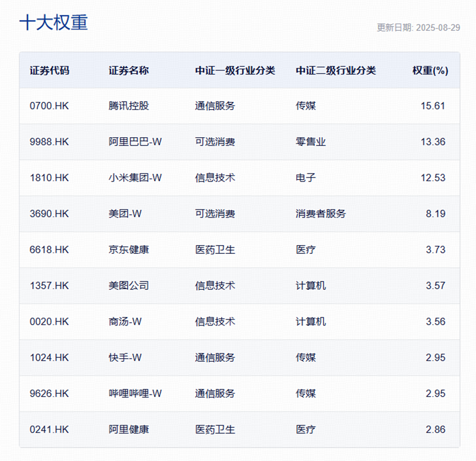Viewport: 476px width, 461px height.
Task: Click the 哔哩哔哩-W security name
Action: click(x=135, y=394)
